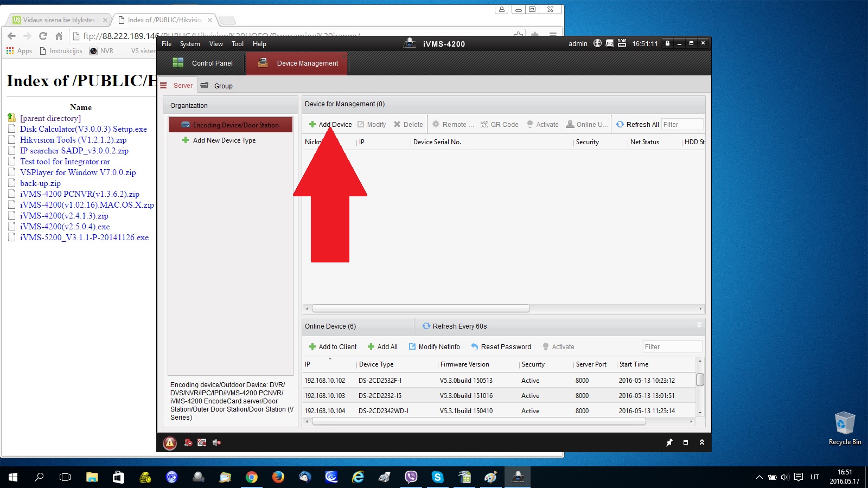Image resolution: width=868 pixels, height=488 pixels.
Task: Open the File menu in iVMS-4200
Action: coord(167,44)
